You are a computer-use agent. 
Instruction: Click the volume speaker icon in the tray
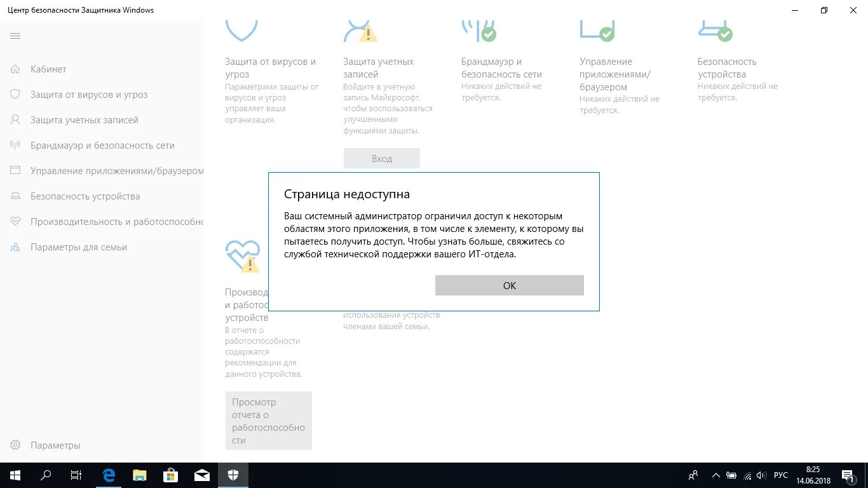tap(761, 475)
